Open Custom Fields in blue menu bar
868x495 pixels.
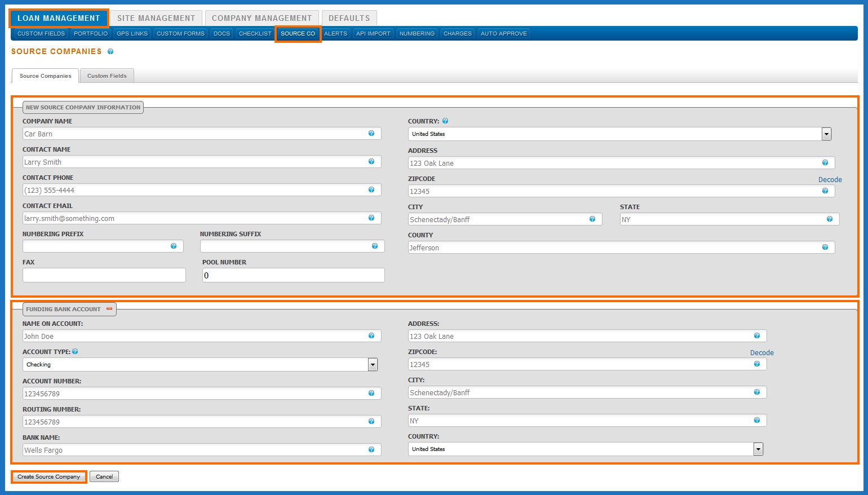tap(41, 34)
